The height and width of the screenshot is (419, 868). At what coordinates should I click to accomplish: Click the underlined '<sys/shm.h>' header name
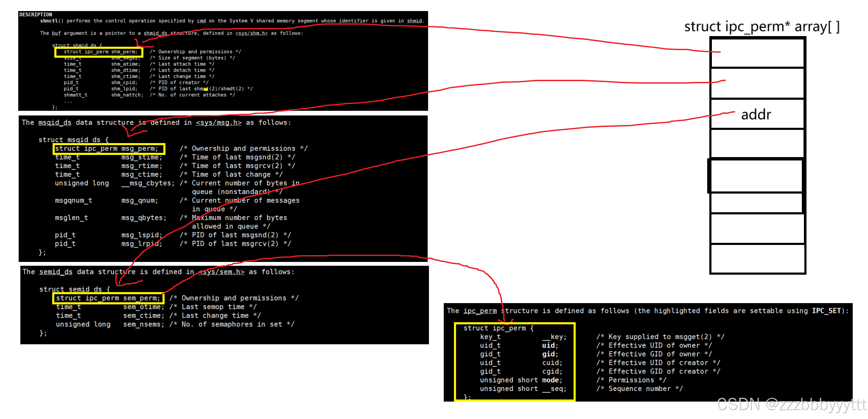pyautogui.click(x=252, y=33)
